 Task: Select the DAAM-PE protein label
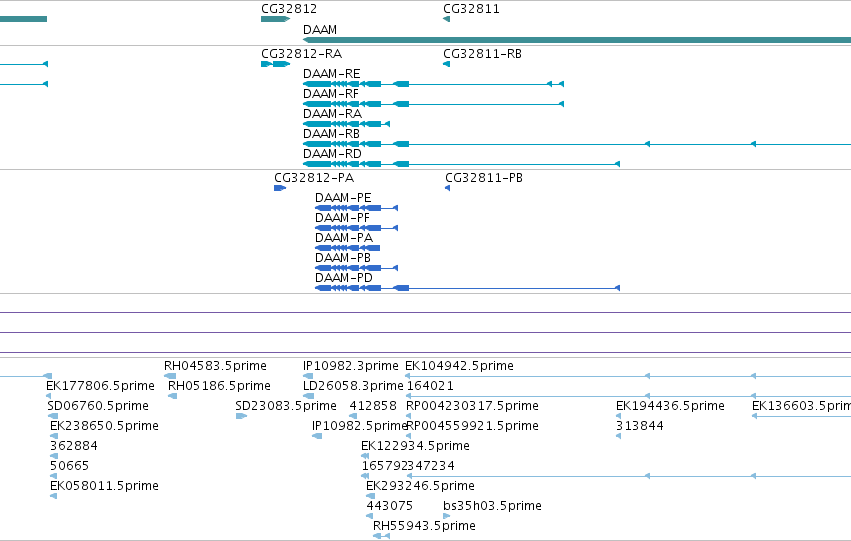click(343, 198)
